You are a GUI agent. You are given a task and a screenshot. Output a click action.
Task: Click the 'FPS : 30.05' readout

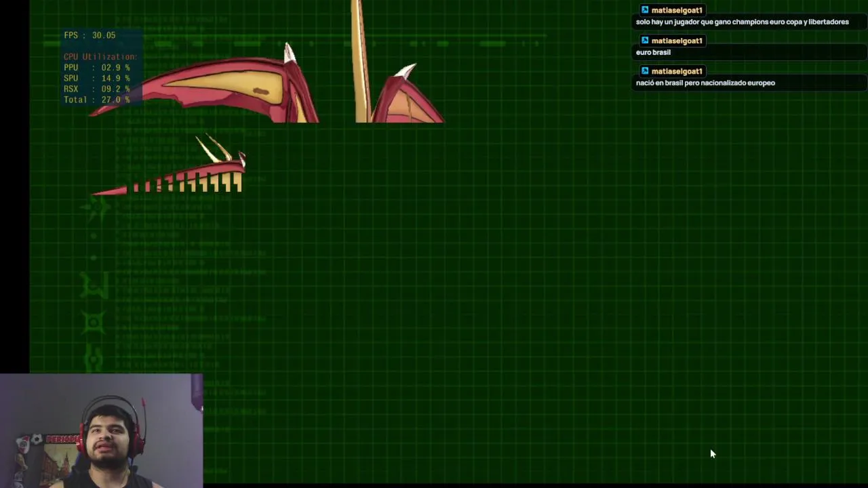(x=90, y=35)
